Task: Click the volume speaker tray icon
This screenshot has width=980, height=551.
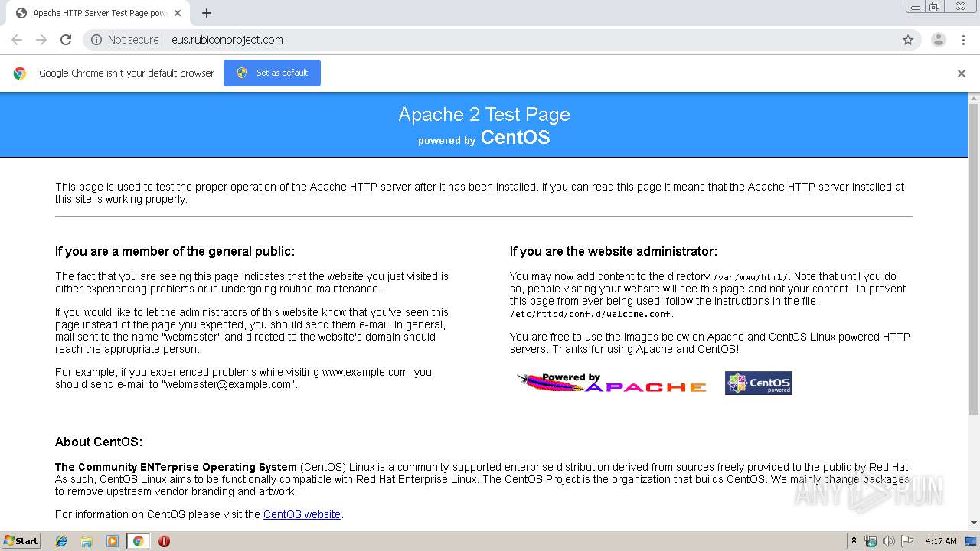Action: click(x=889, y=541)
